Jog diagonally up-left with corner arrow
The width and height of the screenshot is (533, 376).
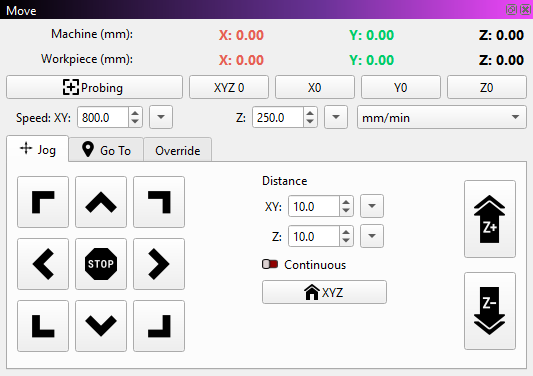tap(43, 202)
